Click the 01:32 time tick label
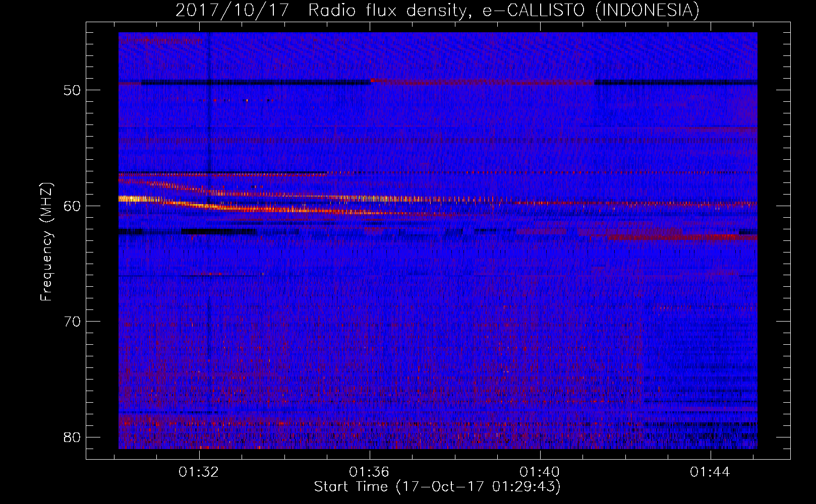 (x=199, y=472)
